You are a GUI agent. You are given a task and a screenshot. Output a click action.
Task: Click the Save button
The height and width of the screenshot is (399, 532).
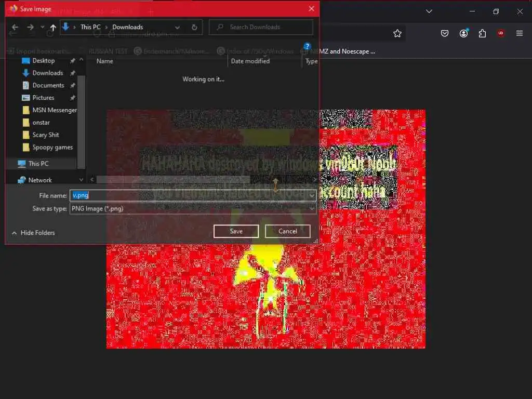(x=236, y=231)
